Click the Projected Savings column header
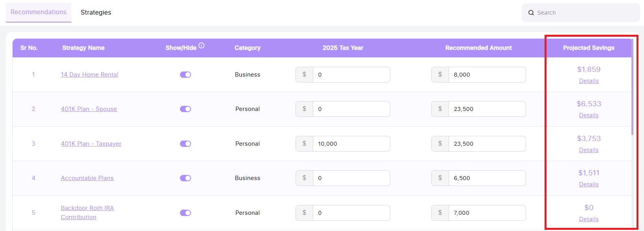Image resolution: width=644 pixels, height=231 pixels. click(589, 48)
